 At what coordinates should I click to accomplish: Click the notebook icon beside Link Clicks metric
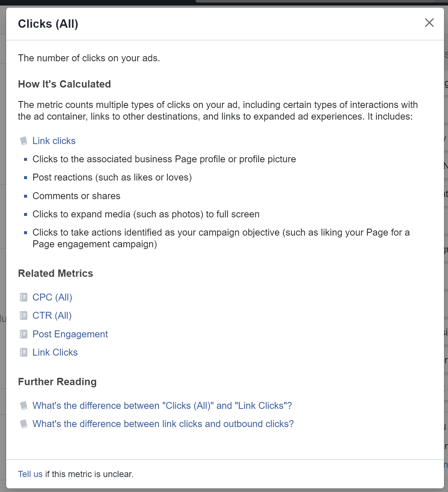tap(23, 352)
